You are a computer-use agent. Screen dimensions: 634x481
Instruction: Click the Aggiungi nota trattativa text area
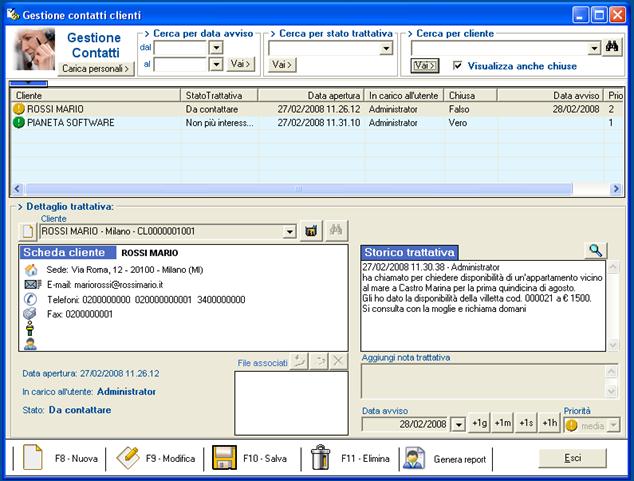click(x=483, y=381)
